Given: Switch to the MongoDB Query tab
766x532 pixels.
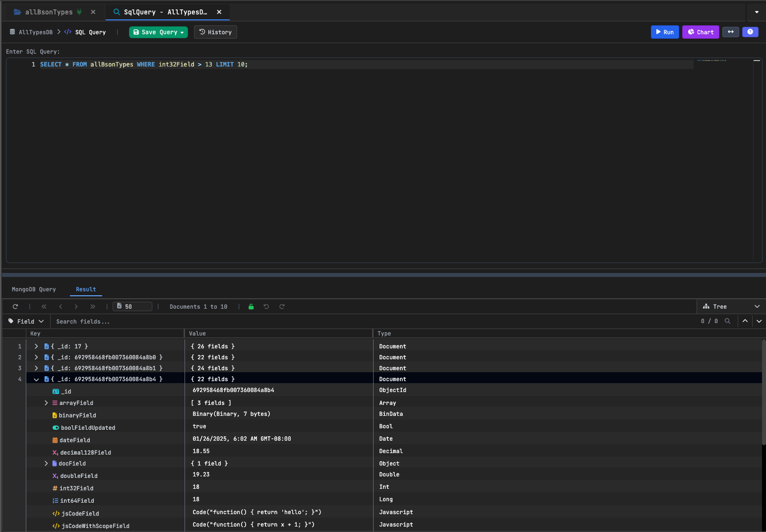Looking at the screenshot, I should click(x=34, y=289).
